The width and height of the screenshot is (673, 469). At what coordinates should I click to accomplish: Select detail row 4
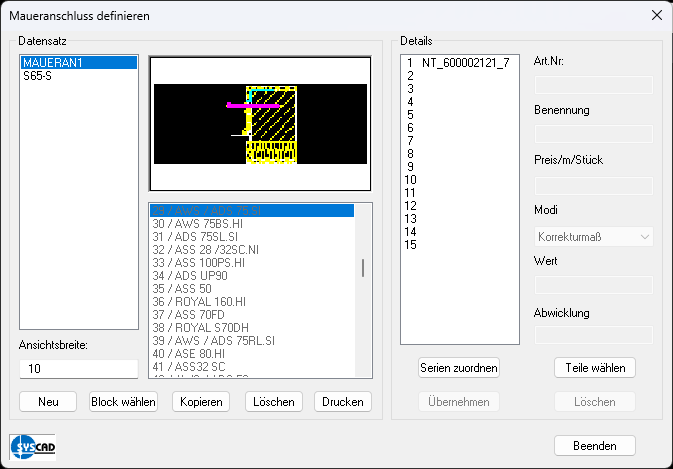(460, 102)
